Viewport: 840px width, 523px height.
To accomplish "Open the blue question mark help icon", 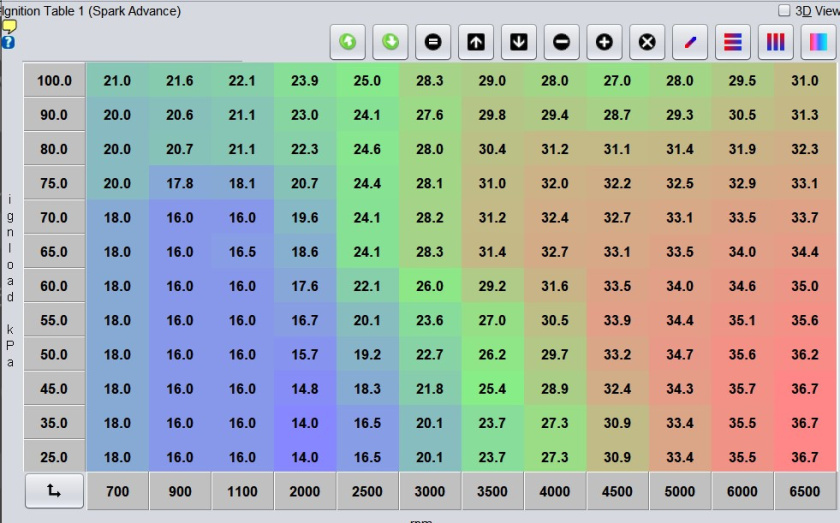I will coord(8,43).
